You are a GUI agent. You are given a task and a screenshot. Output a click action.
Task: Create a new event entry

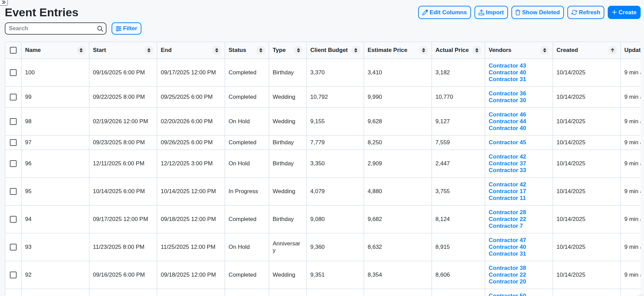[624, 13]
